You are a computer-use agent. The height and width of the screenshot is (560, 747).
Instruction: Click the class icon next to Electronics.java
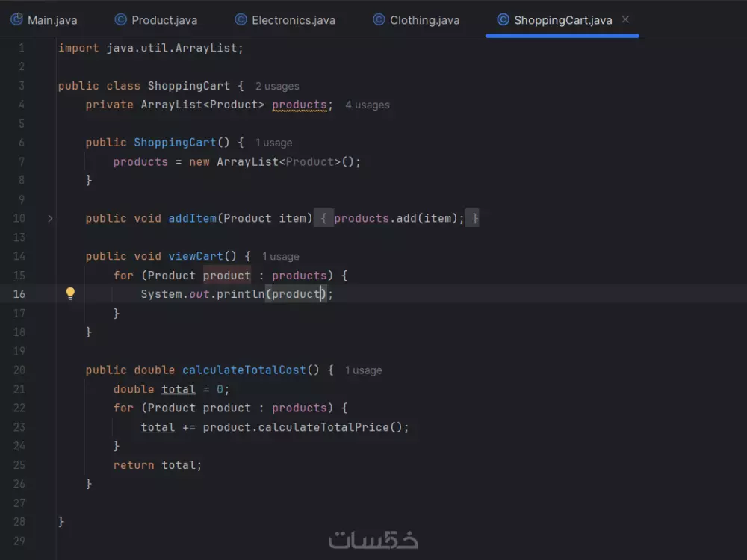pyautogui.click(x=240, y=20)
